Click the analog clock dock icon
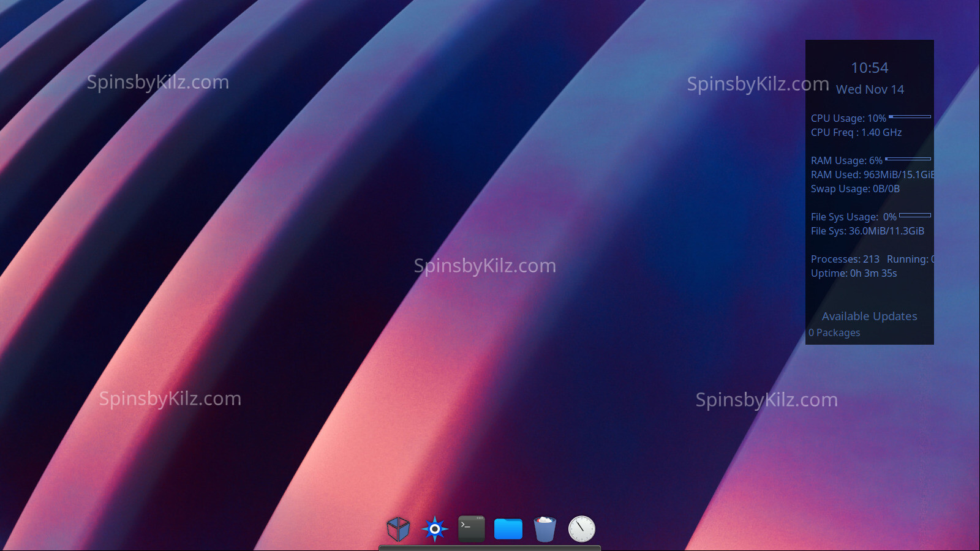 tap(582, 529)
